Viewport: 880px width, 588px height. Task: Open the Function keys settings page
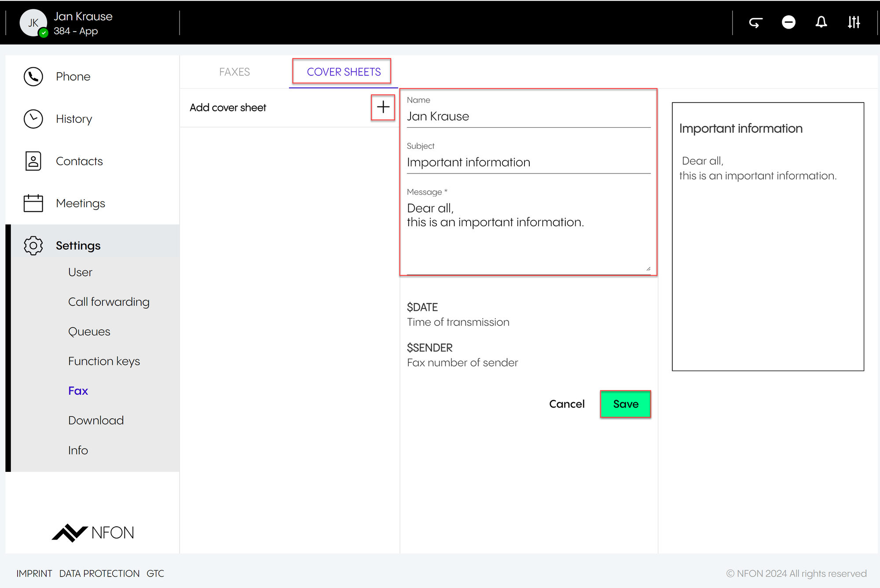(x=104, y=361)
